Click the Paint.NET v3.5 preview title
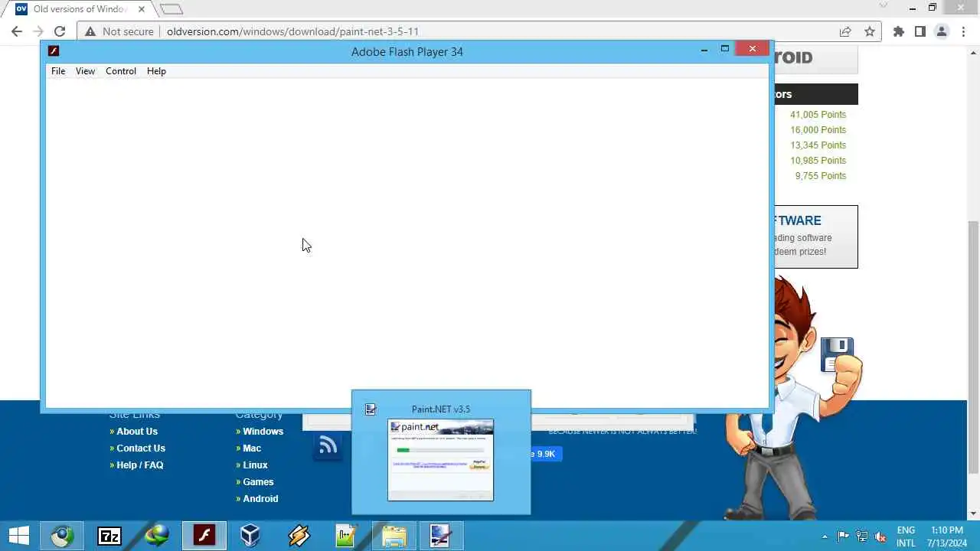The height and width of the screenshot is (551, 980). coord(441,409)
